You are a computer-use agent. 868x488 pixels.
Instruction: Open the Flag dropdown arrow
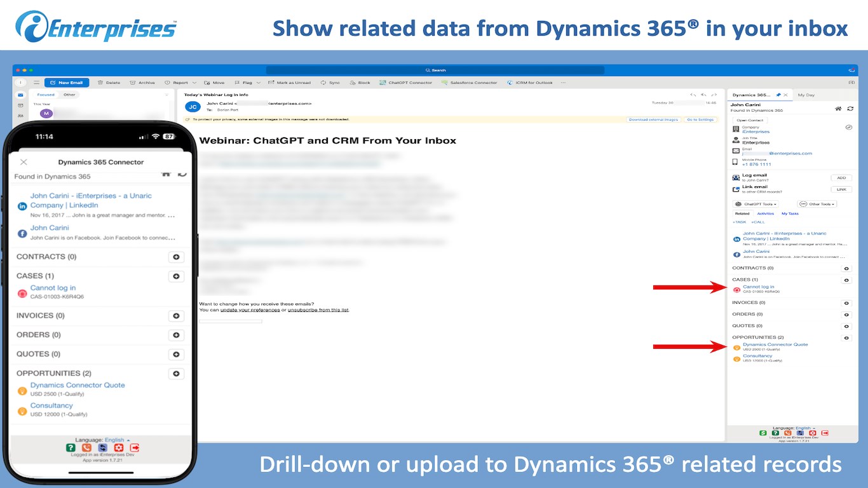point(258,83)
